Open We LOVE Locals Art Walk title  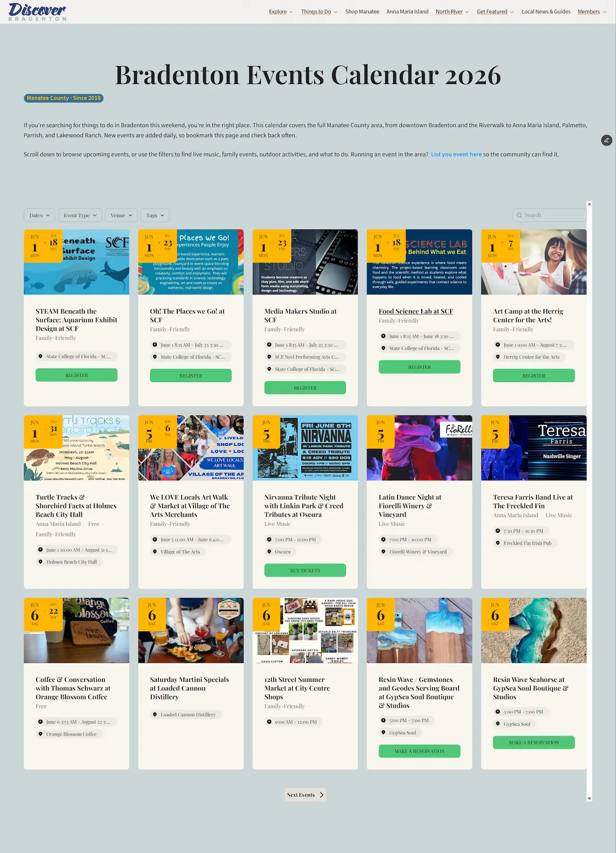[190, 506]
